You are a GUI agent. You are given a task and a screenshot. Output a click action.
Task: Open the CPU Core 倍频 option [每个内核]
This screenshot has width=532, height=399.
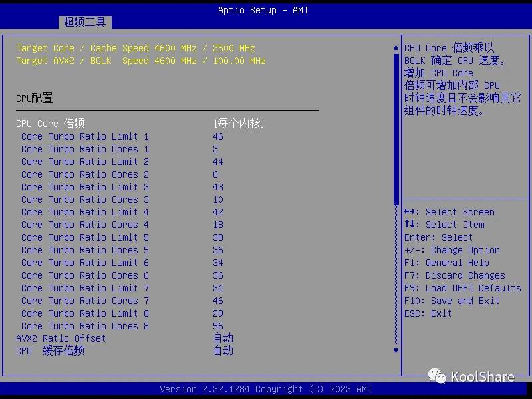click(x=239, y=124)
